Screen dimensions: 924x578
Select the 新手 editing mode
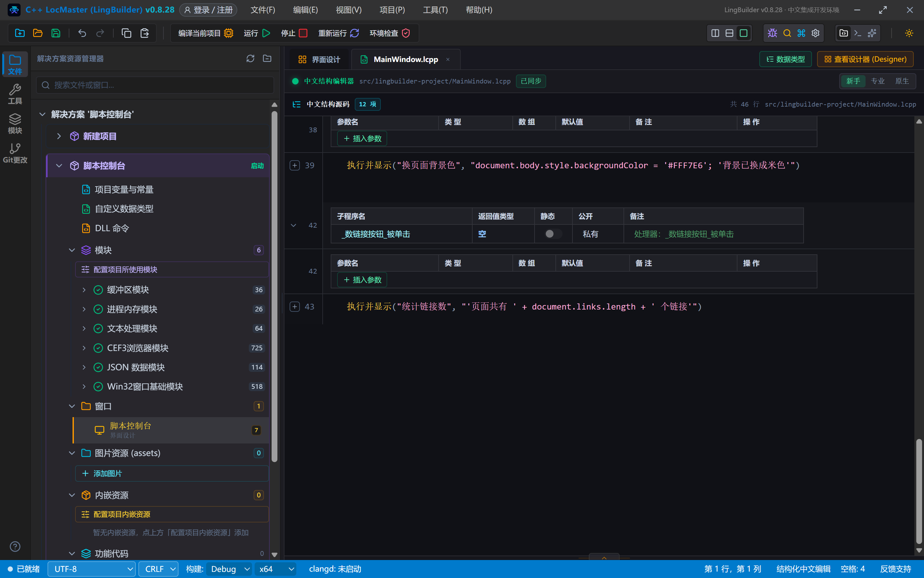click(x=853, y=81)
